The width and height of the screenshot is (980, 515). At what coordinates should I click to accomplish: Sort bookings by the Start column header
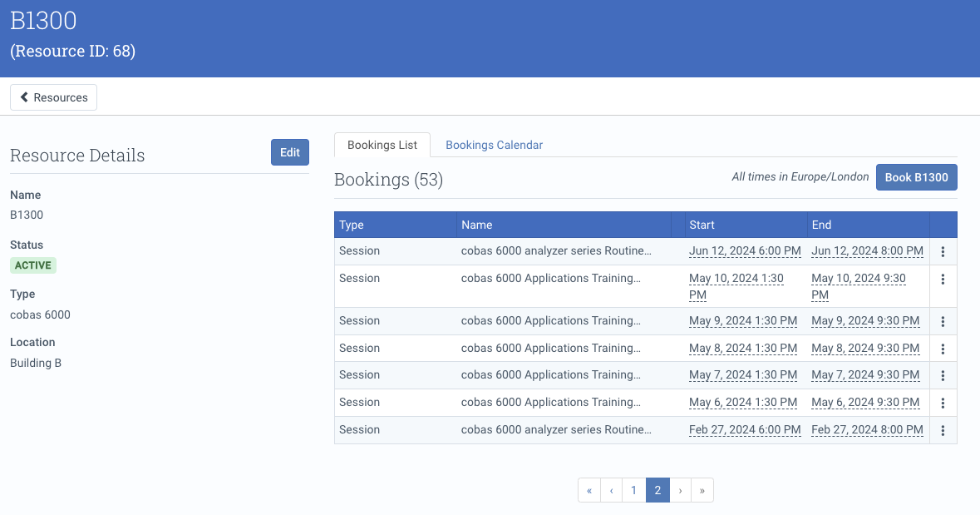point(702,225)
